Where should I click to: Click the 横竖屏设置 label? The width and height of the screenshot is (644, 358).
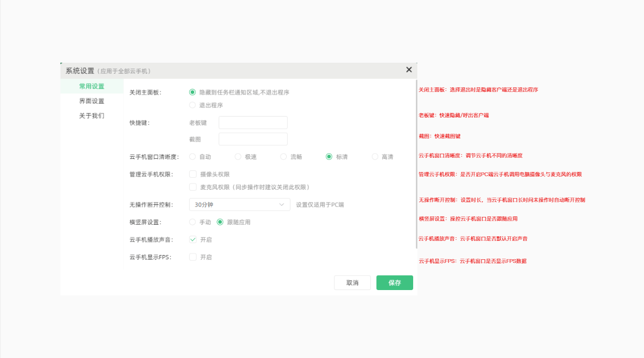[x=146, y=222]
